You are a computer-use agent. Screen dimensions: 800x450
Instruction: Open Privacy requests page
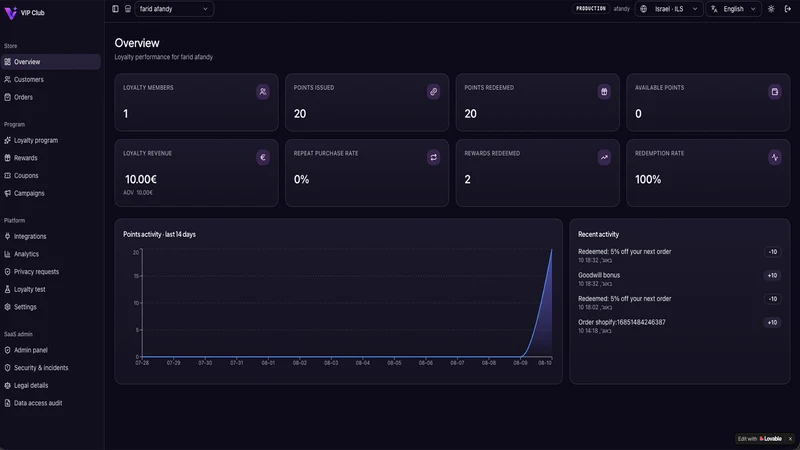[x=51, y=271]
